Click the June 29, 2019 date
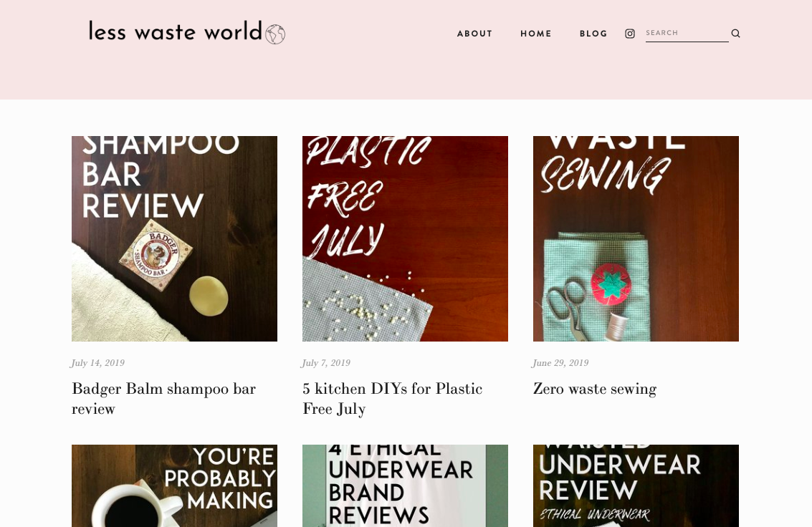Image resolution: width=812 pixels, height=527 pixels. click(x=560, y=363)
